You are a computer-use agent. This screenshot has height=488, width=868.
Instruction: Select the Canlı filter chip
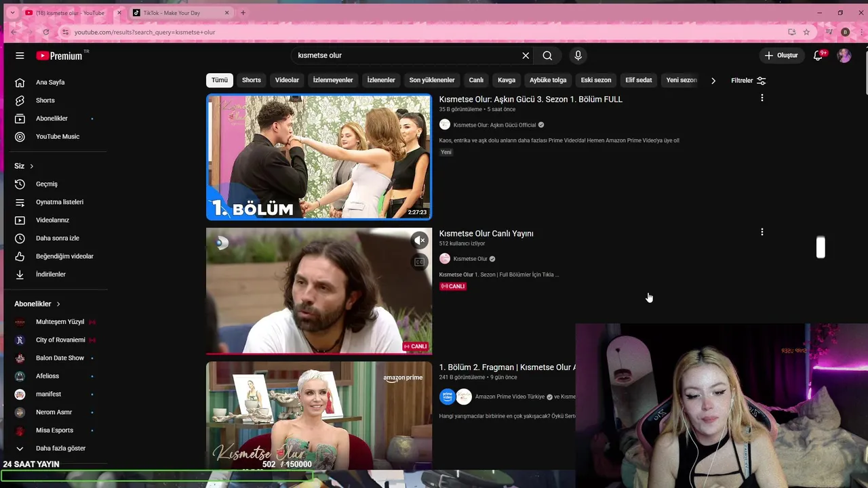476,80
